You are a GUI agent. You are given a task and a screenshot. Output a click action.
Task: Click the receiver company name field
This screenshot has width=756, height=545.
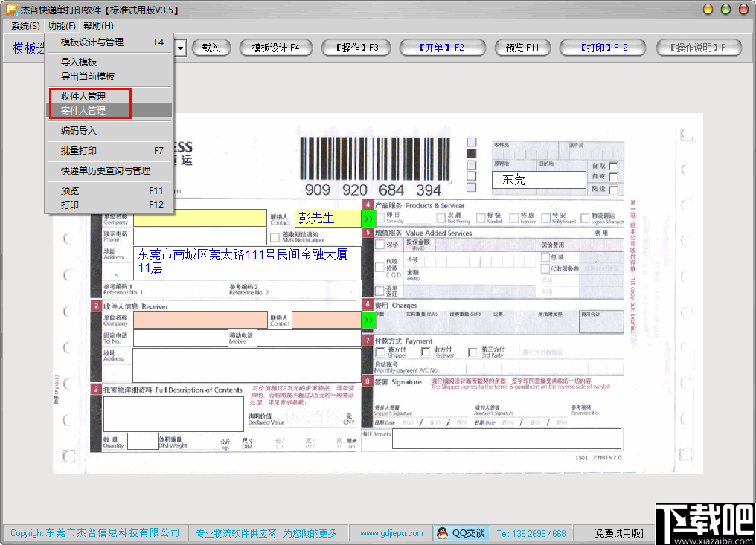pyautogui.click(x=200, y=320)
